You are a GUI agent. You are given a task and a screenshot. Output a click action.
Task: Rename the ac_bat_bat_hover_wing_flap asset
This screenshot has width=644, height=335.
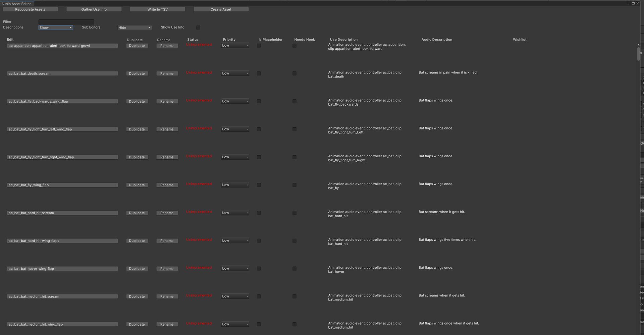167,269
